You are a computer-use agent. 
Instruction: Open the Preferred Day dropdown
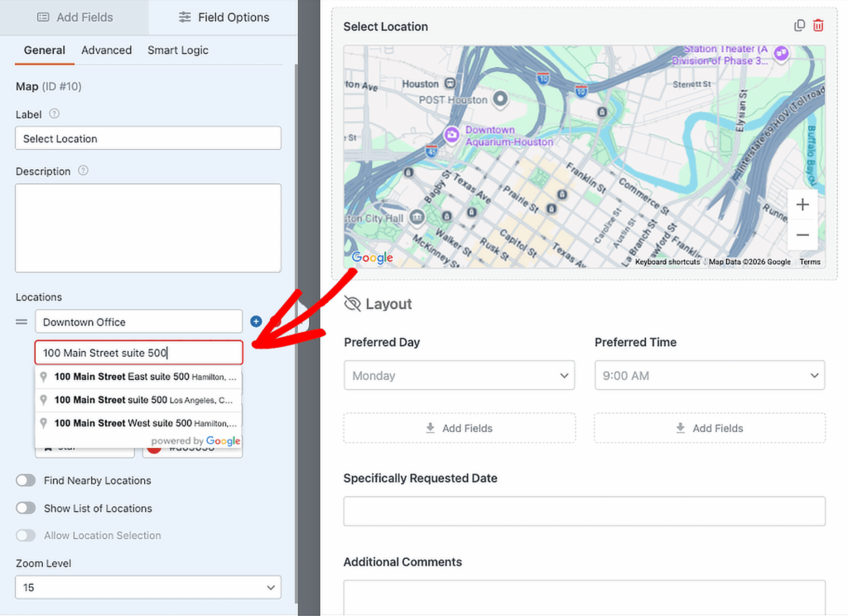pos(459,375)
